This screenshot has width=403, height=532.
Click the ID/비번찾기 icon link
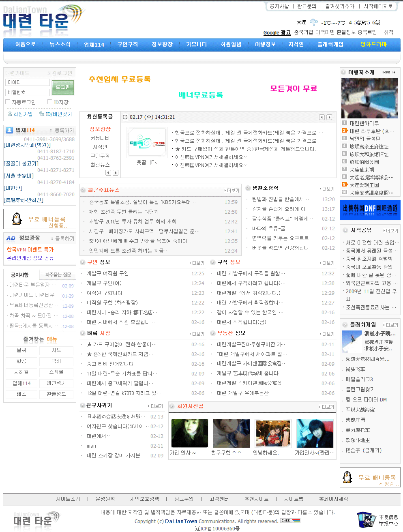coord(56,114)
